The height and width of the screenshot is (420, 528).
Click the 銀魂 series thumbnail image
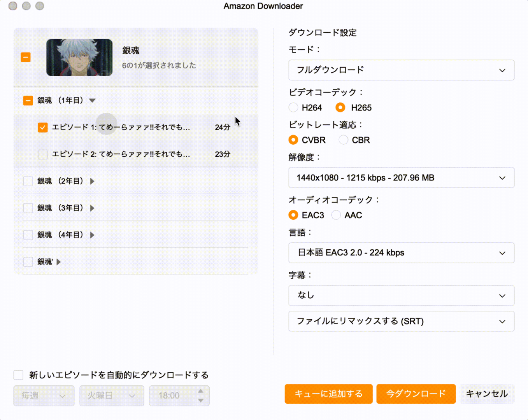click(x=79, y=58)
